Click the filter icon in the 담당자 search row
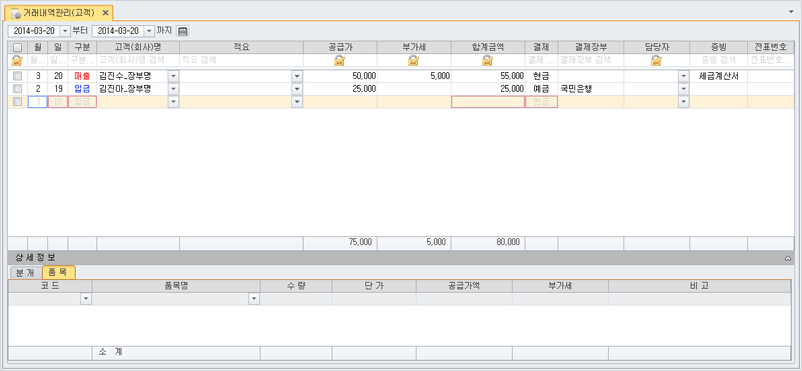The height and width of the screenshot is (371, 802). 656,60
